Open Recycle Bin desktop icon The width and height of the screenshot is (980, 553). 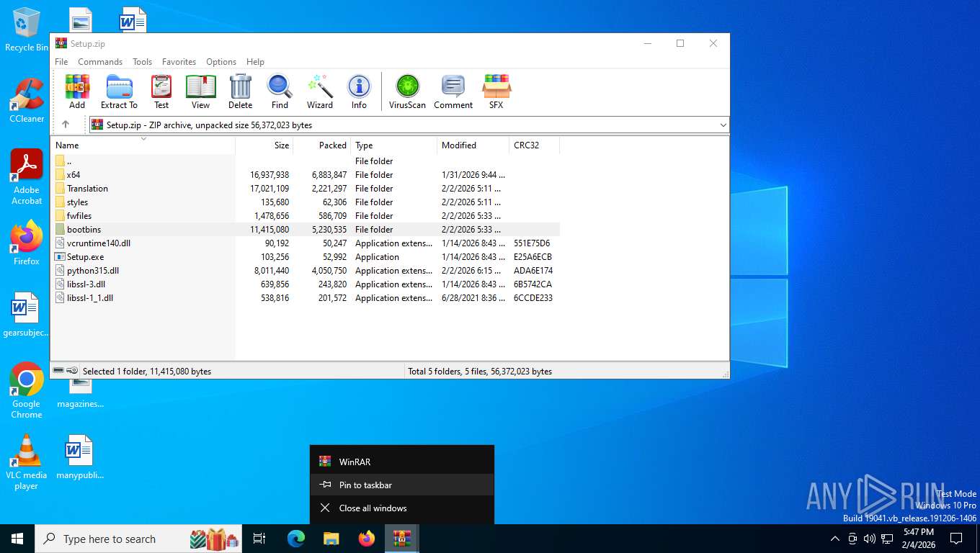(x=27, y=30)
